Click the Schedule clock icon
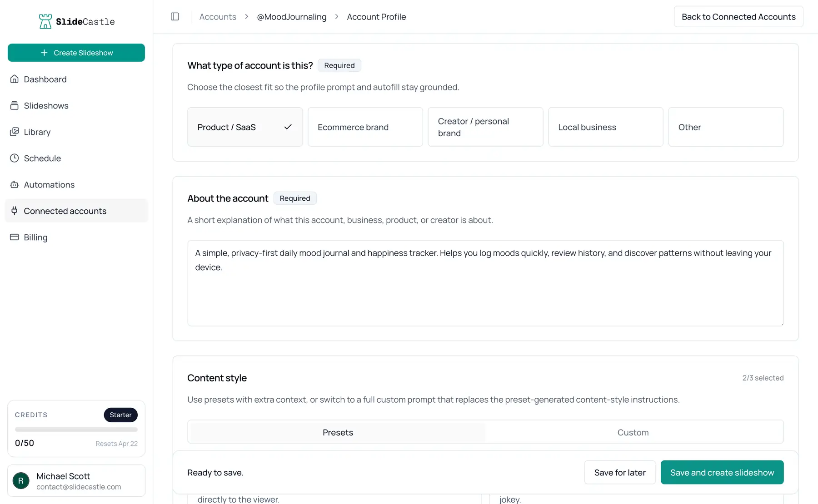The width and height of the screenshot is (818, 504). [x=15, y=158]
